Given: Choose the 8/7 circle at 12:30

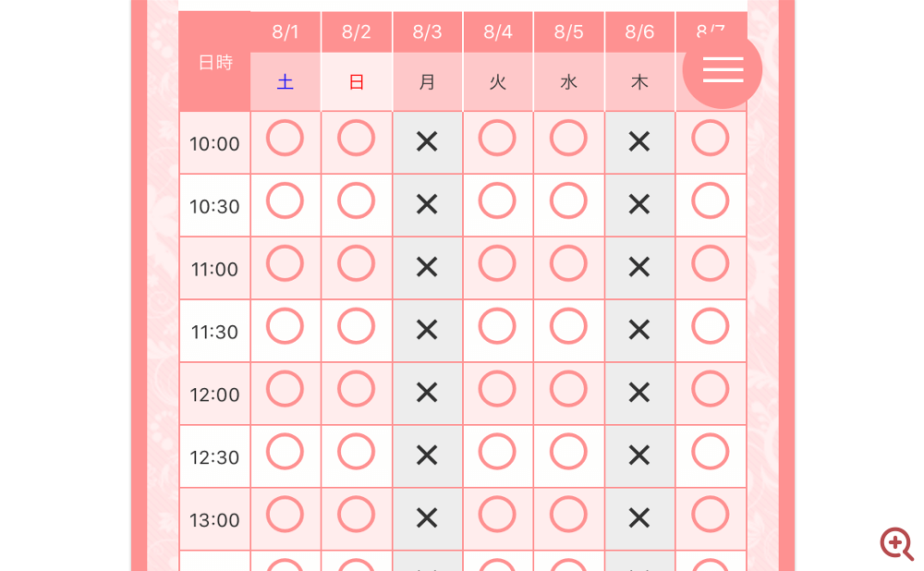Looking at the screenshot, I should pyautogui.click(x=710, y=452).
